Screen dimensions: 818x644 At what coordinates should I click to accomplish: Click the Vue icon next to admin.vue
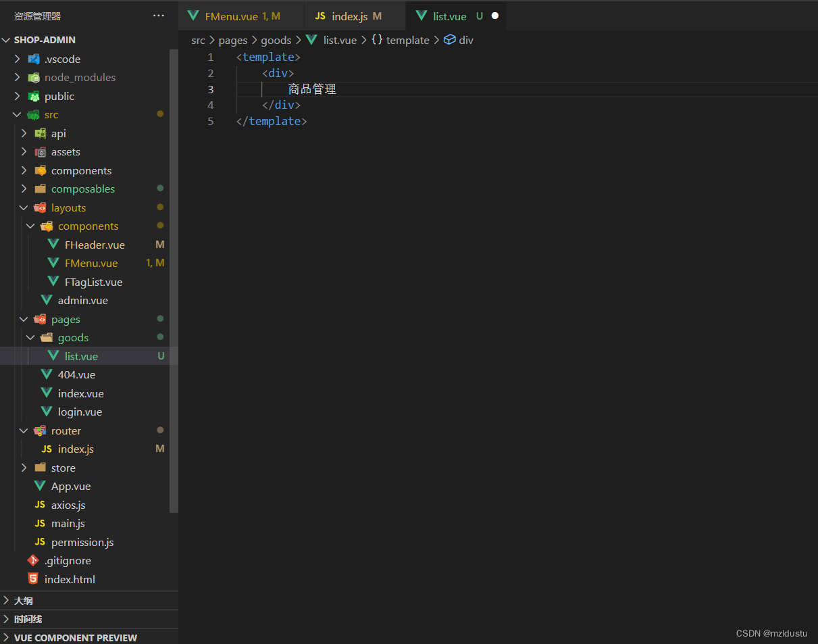tap(47, 300)
